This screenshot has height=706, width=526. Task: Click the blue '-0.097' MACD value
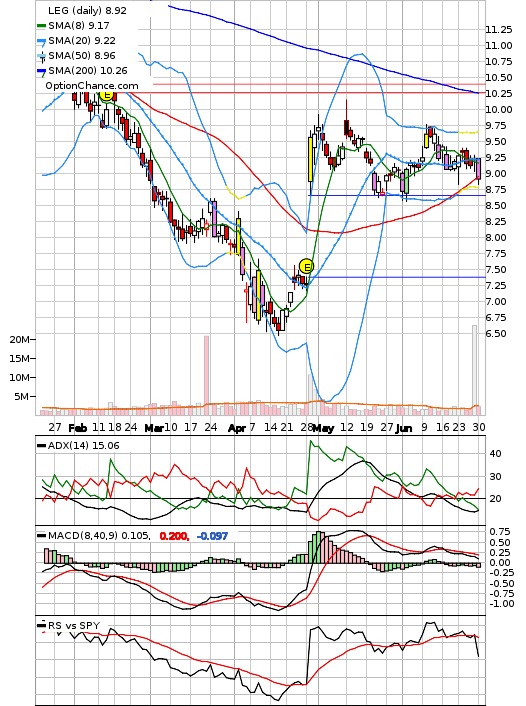(213, 536)
